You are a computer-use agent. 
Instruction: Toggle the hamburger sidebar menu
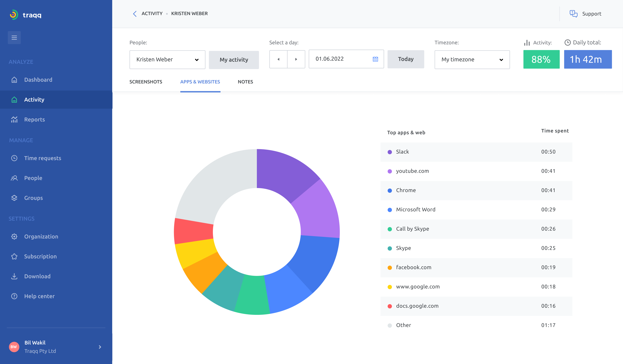coord(14,38)
